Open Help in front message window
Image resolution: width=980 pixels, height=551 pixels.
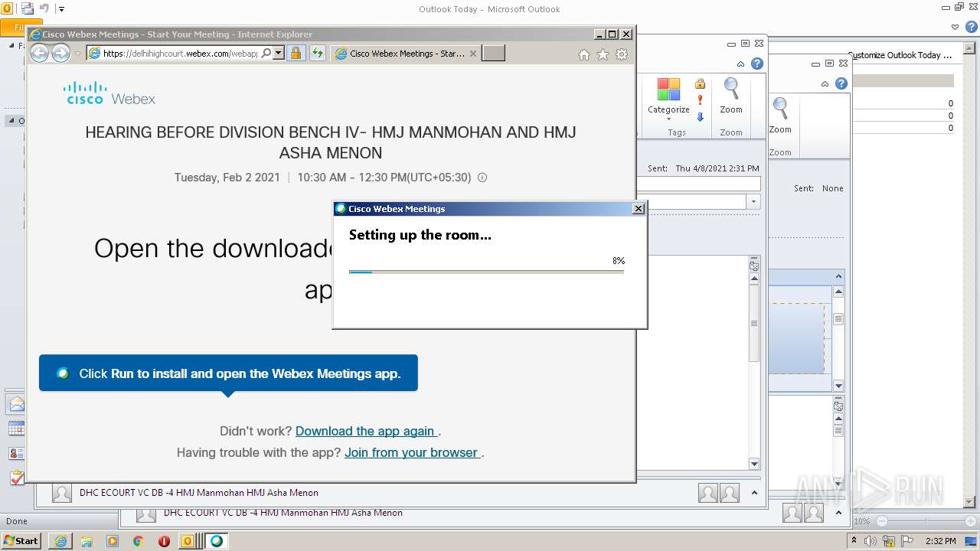click(x=757, y=64)
